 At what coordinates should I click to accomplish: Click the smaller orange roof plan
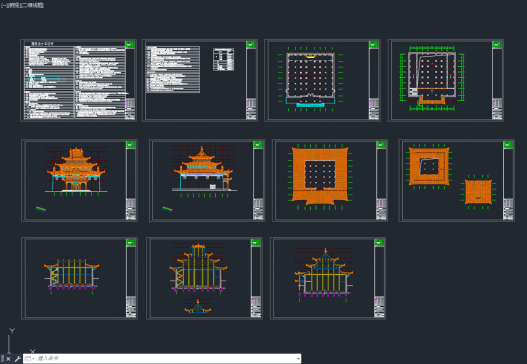pyautogui.click(x=478, y=192)
